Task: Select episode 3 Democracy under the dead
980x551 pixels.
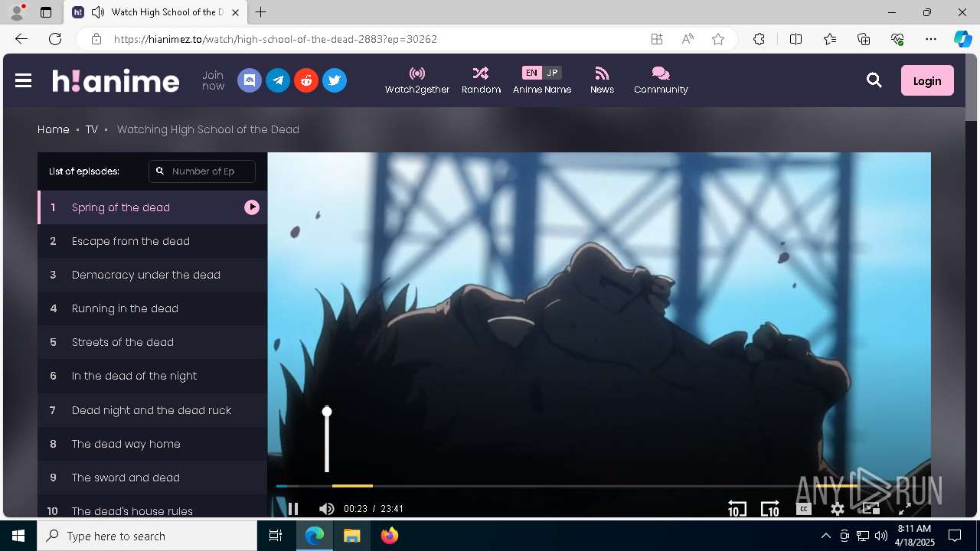Action: coord(152,275)
